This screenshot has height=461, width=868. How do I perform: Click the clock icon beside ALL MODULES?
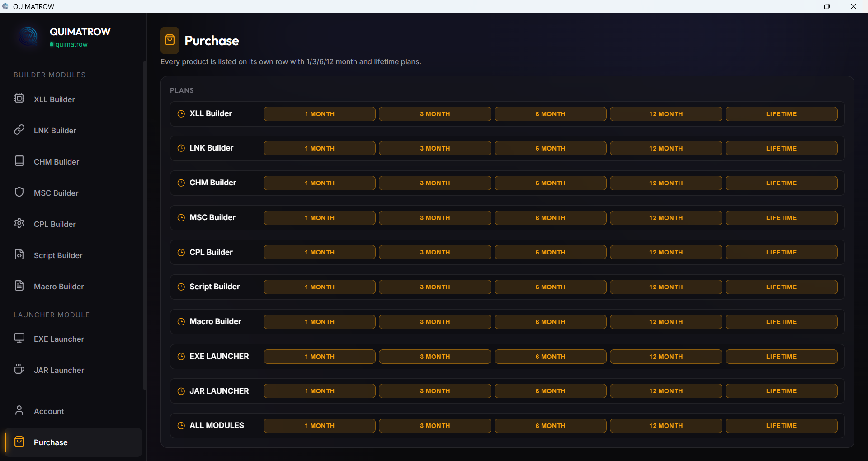[181, 426]
